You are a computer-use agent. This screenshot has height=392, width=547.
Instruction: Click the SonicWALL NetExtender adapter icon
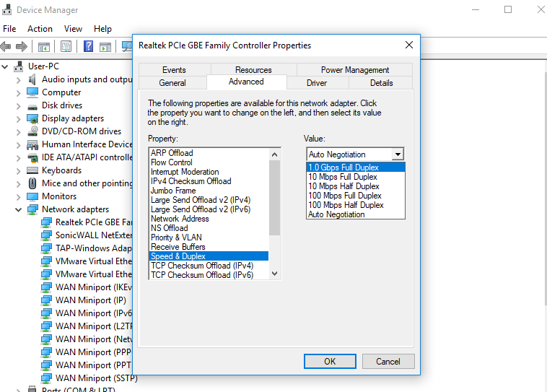pos(46,235)
